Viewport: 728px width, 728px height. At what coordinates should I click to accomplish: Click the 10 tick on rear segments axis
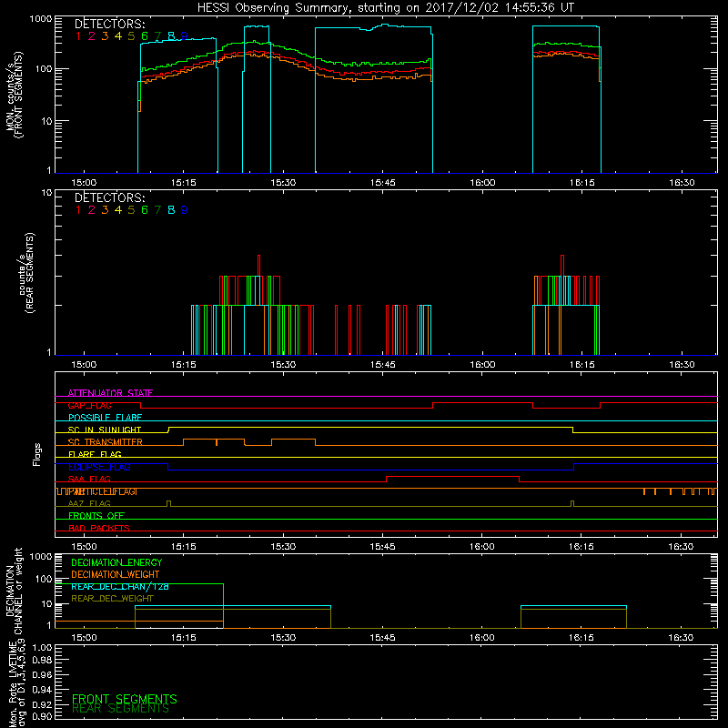(47, 193)
